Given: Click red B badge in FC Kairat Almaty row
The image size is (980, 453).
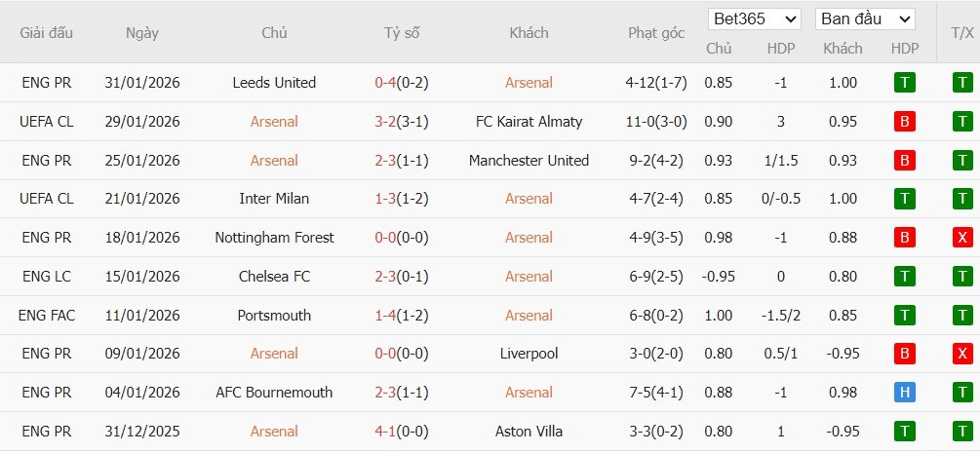Looking at the screenshot, I should point(904,122).
